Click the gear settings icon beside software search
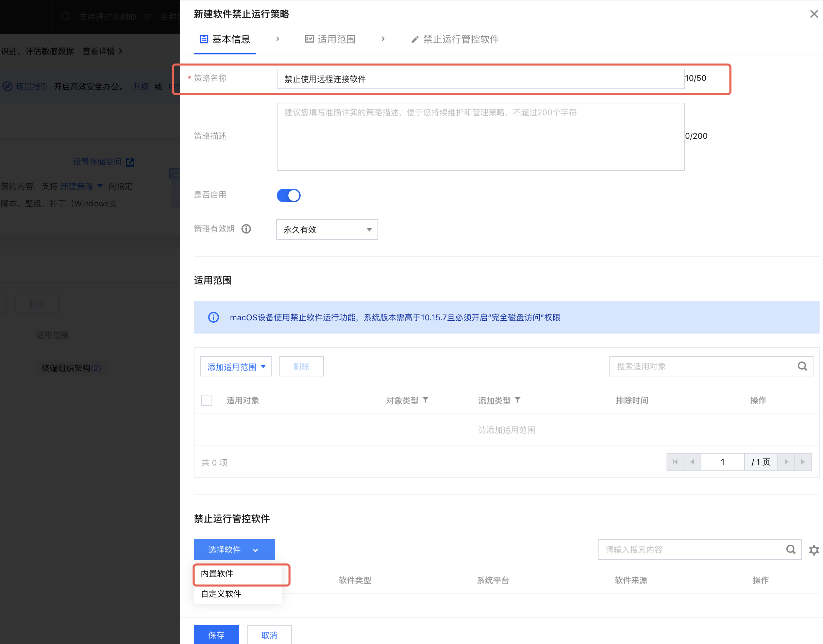The height and width of the screenshot is (644, 823). 814,550
